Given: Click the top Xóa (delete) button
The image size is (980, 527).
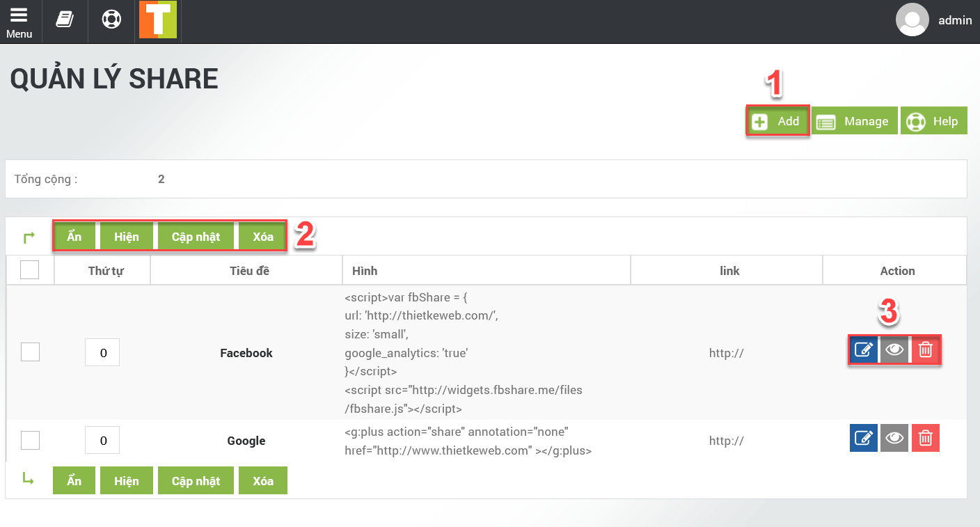Looking at the screenshot, I should tap(263, 237).
